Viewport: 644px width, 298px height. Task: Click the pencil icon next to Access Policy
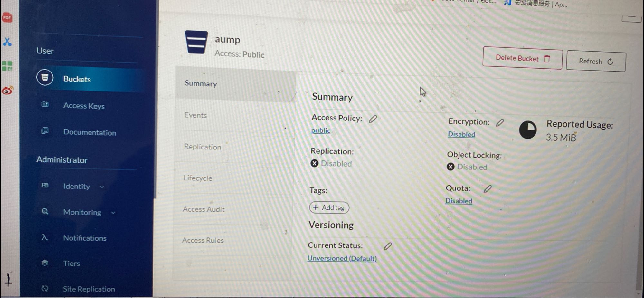pos(373,119)
